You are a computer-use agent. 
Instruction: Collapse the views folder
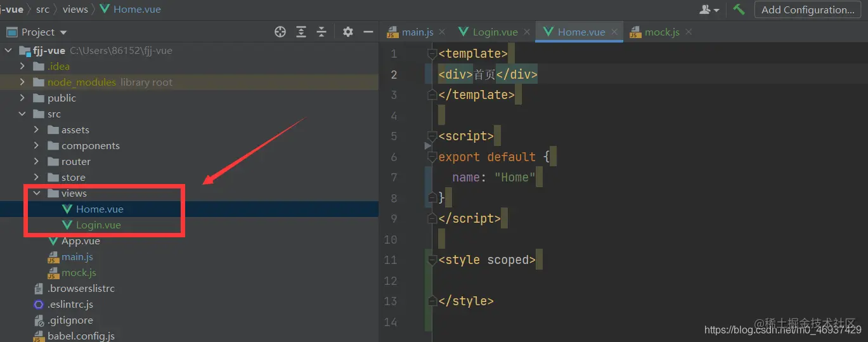(x=36, y=193)
